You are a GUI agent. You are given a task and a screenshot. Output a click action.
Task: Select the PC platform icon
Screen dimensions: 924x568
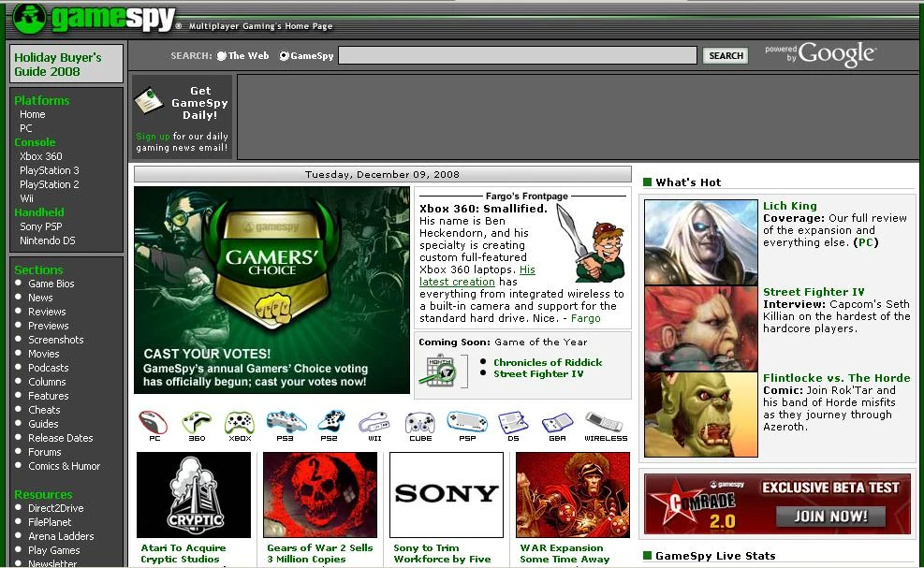pyautogui.click(x=153, y=421)
